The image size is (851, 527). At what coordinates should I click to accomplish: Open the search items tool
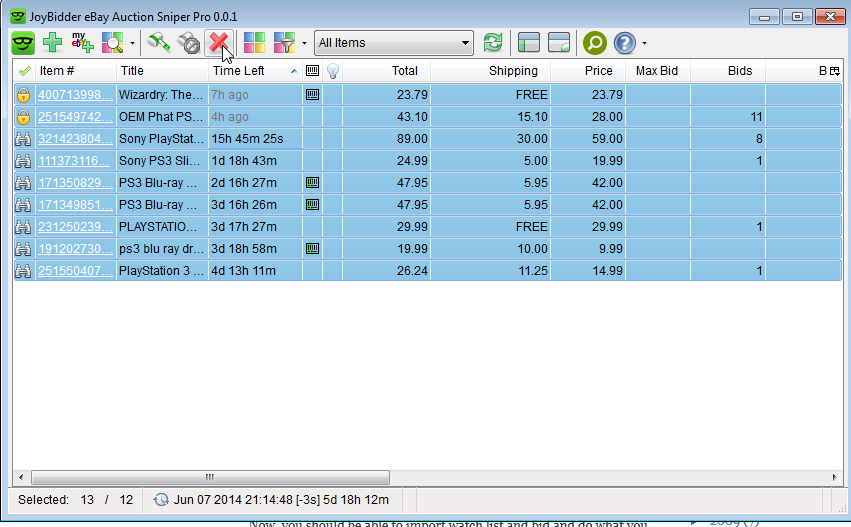113,42
